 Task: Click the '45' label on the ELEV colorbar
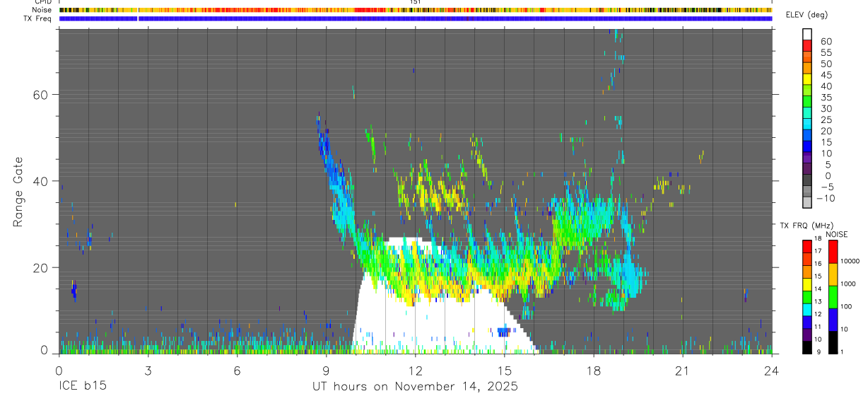(x=826, y=75)
